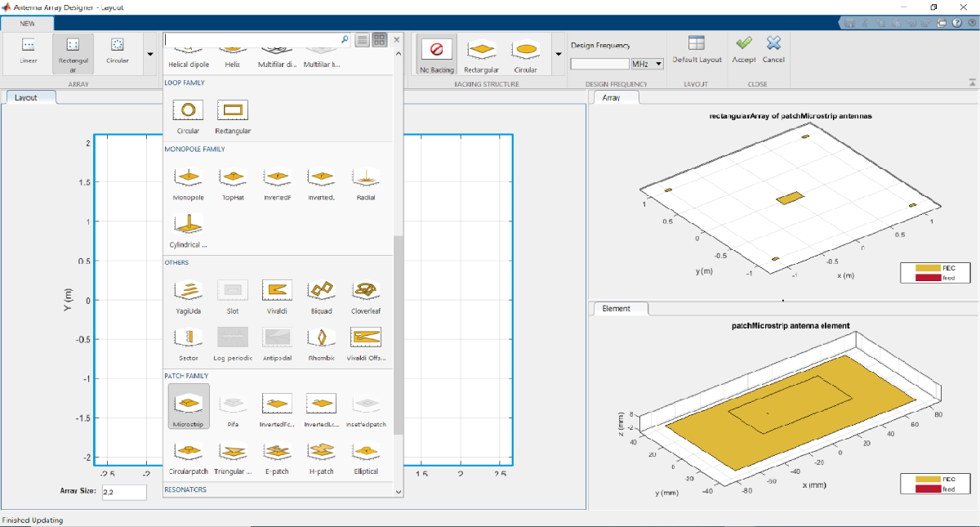
Task: Select the TopHat monopole antenna
Action: (233, 182)
